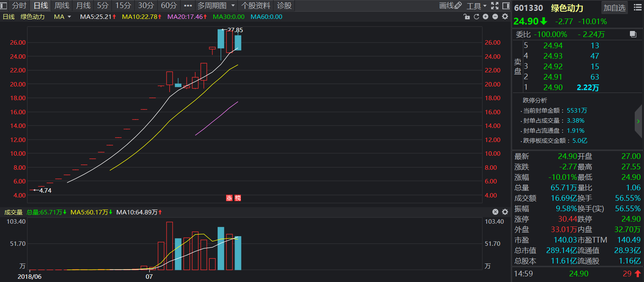Click the 跌停板成交金额 5.0亿 row
The image size is (644, 282).
point(555,140)
